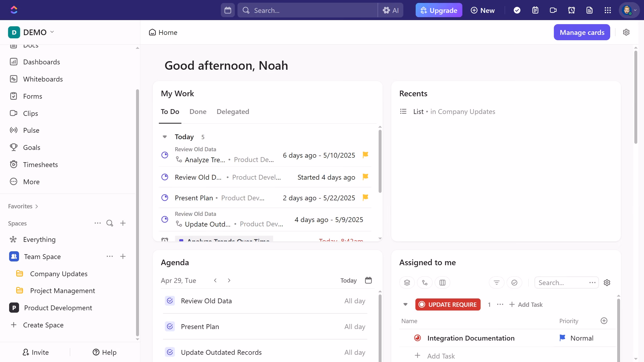This screenshot has width=644, height=362.
Task: Open Whiteboards in the sidebar
Action: pyautogui.click(x=43, y=79)
